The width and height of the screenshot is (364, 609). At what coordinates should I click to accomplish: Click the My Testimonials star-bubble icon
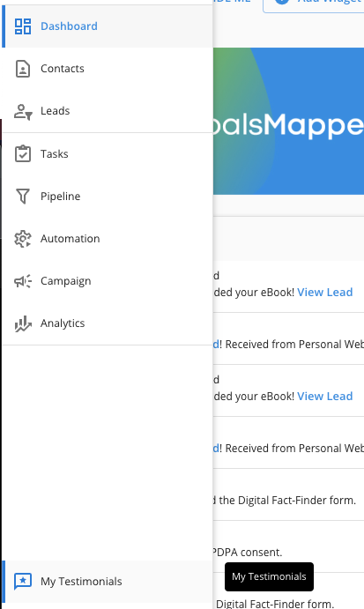click(23, 582)
